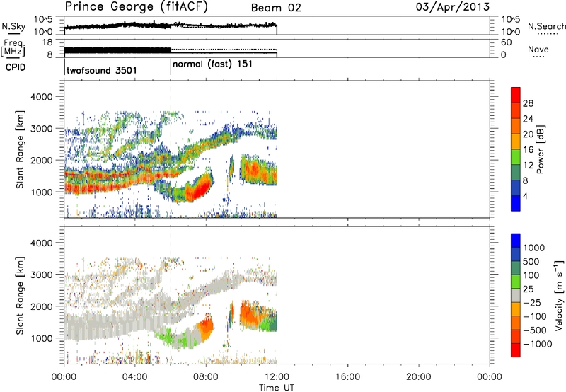Click the 'twofsound 3501' CPID text

click(102, 70)
